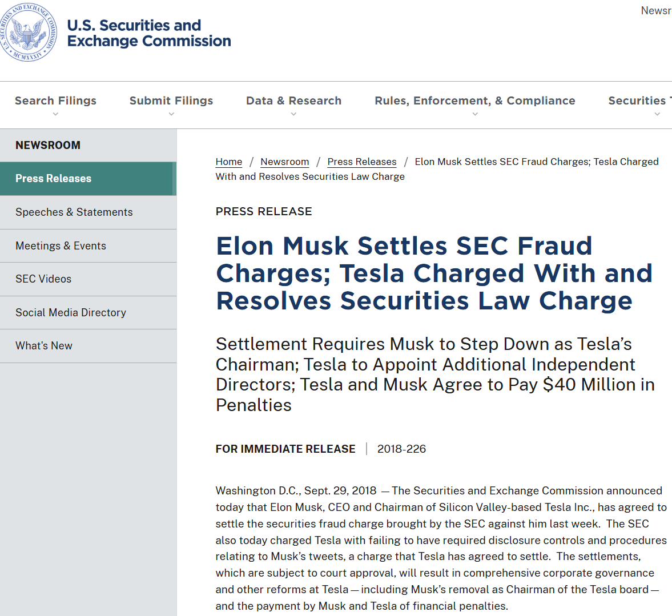
Task: Expand the Submit Filings chevron
Action: pos(171,114)
